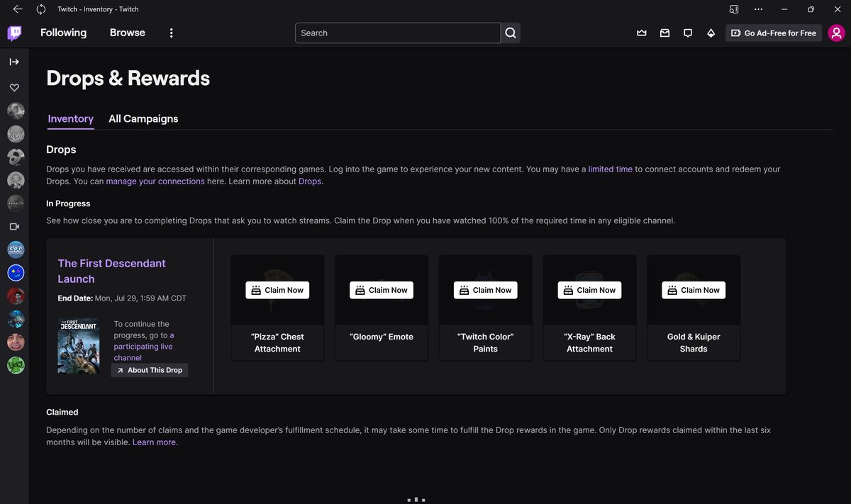
Task: Click The First Descendant box art thumbnail
Action: point(78,345)
